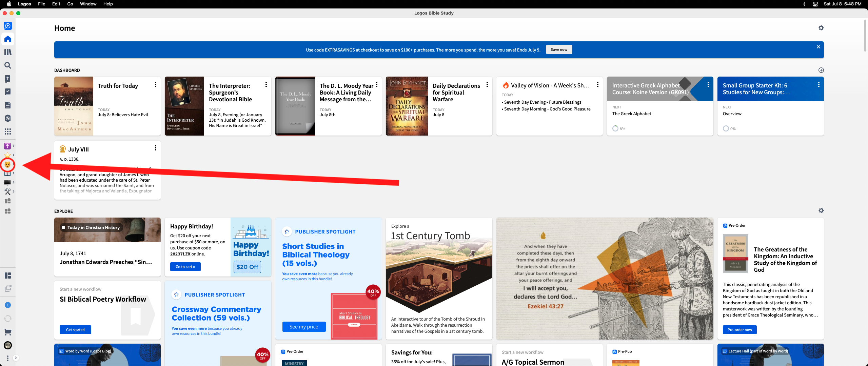The width and height of the screenshot is (868, 366).
Task: Open Home page settings gear
Action: [x=821, y=28]
